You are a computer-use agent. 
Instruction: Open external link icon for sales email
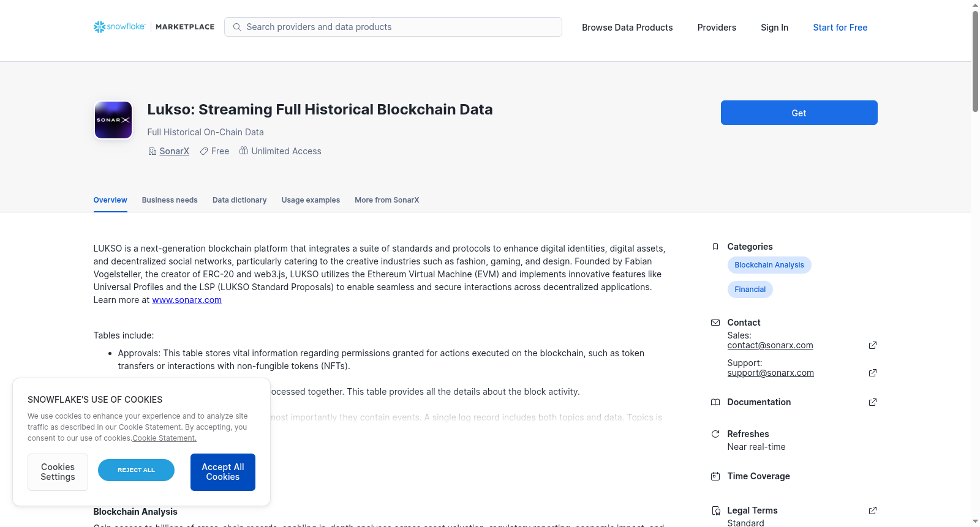point(873,345)
